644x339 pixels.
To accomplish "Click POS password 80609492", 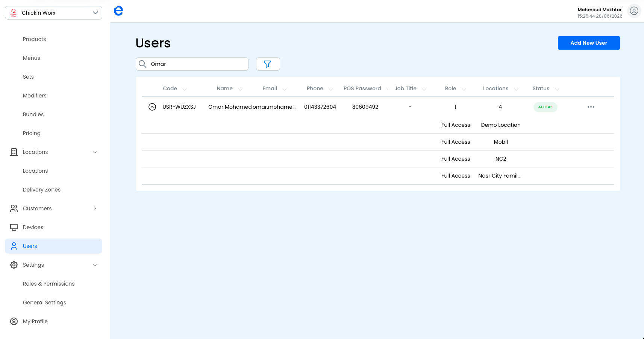I will point(365,107).
